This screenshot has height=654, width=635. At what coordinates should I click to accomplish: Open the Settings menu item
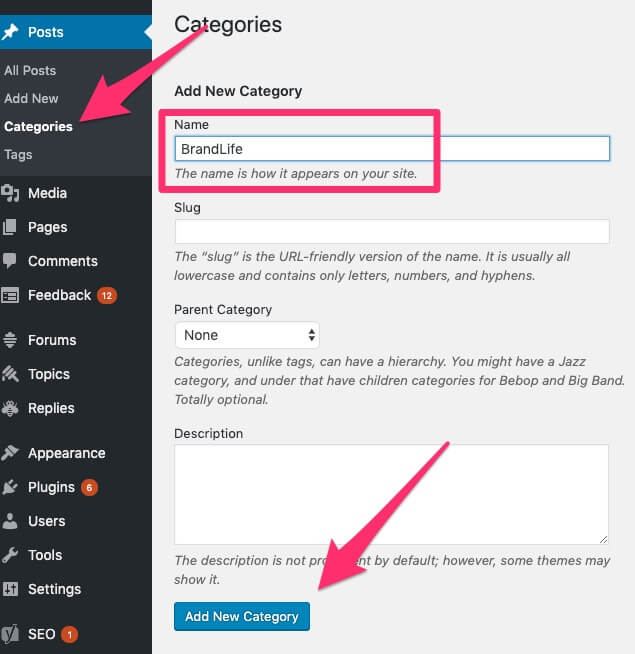[54, 589]
